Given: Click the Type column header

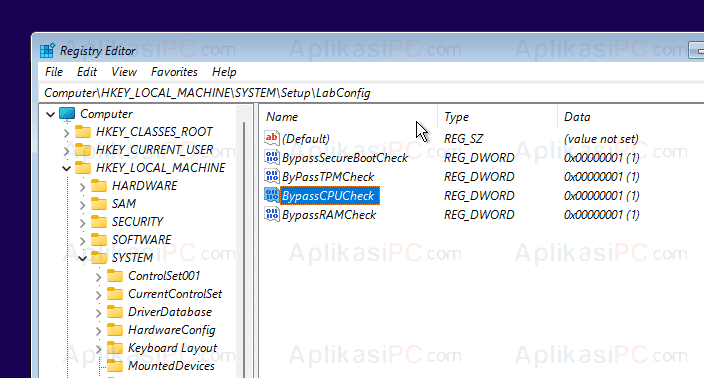Looking at the screenshot, I should point(497,117).
